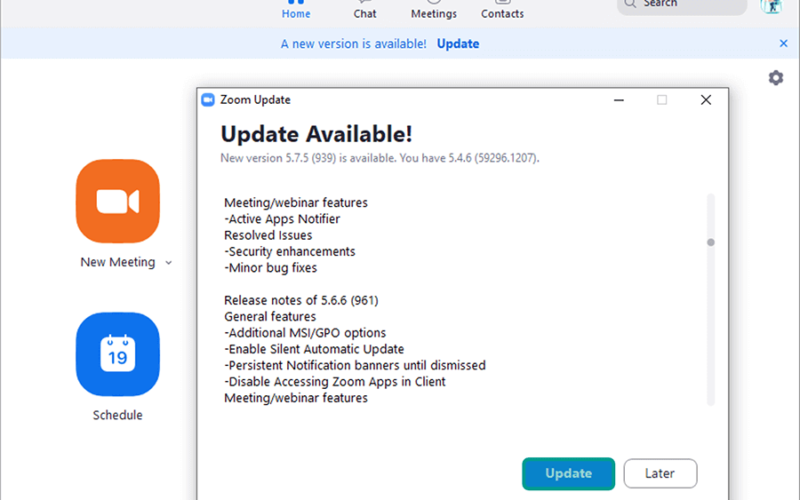800x500 pixels.
Task: Click the 'Resolved Issues' line
Action: [x=268, y=235]
